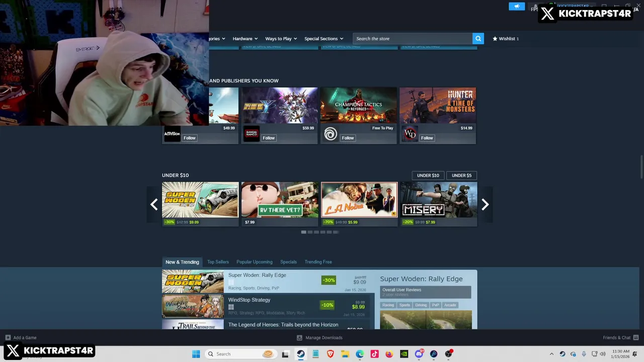This screenshot has height=362, width=644.
Task: Open Champions Tactics Reforged thumbnail
Action: tap(358, 106)
